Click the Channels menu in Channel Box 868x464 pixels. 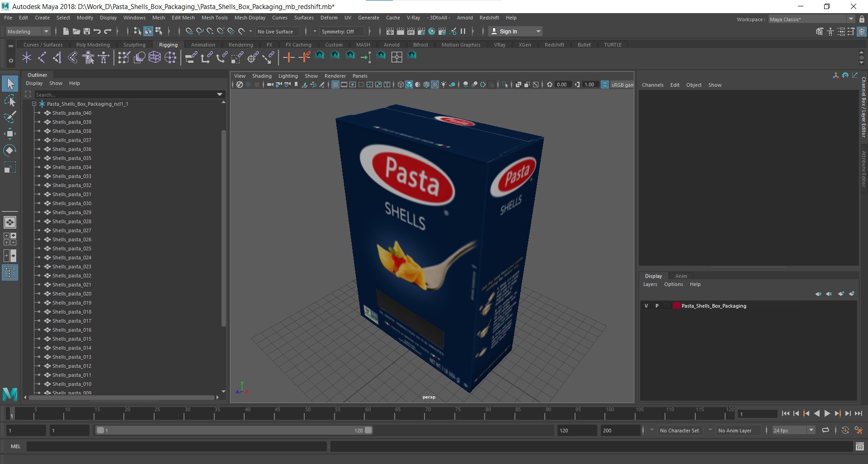click(652, 85)
